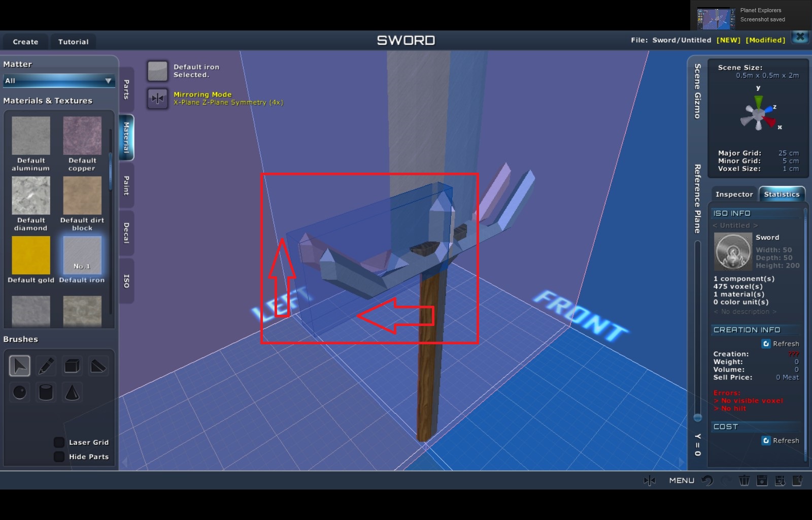Screen dimensions: 812x520
Task: Click the '[Modified]' file status label
Action: (765, 40)
